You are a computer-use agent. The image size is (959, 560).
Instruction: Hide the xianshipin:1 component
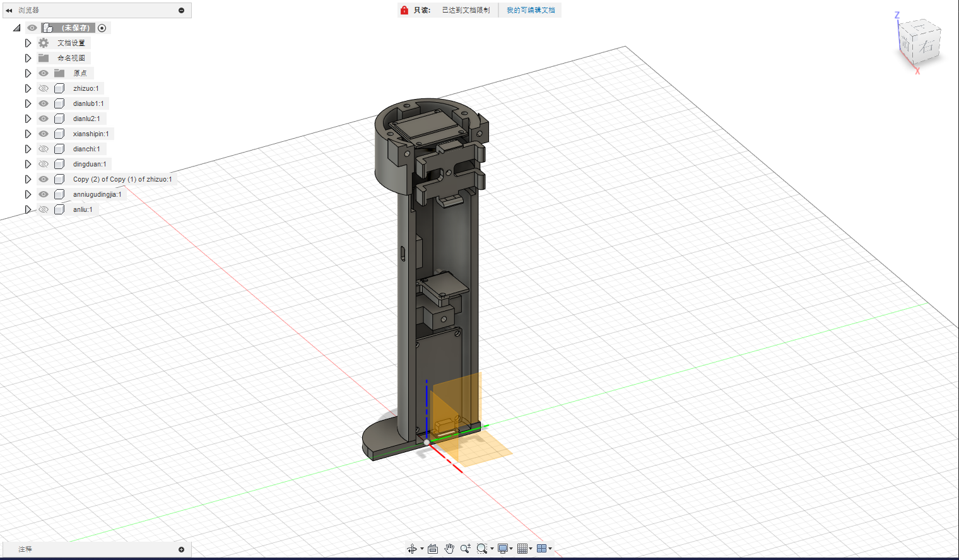(44, 134)
